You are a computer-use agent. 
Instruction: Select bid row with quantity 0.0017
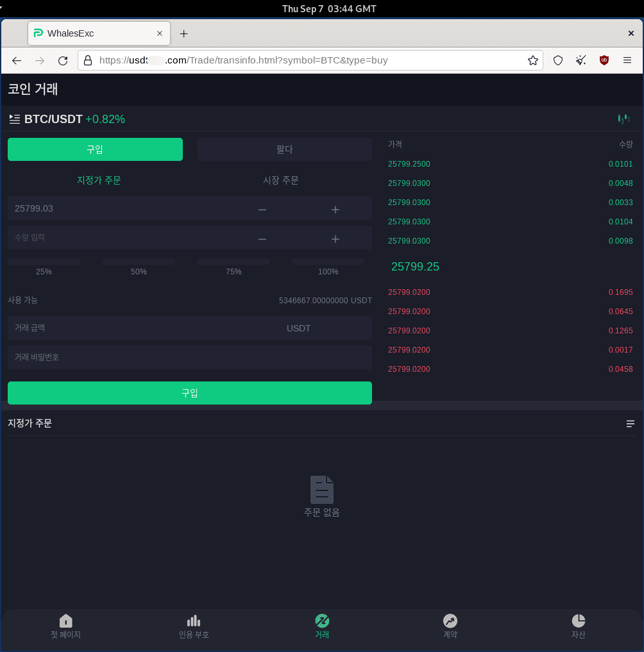pyautogui.click(x=510, y=349)
